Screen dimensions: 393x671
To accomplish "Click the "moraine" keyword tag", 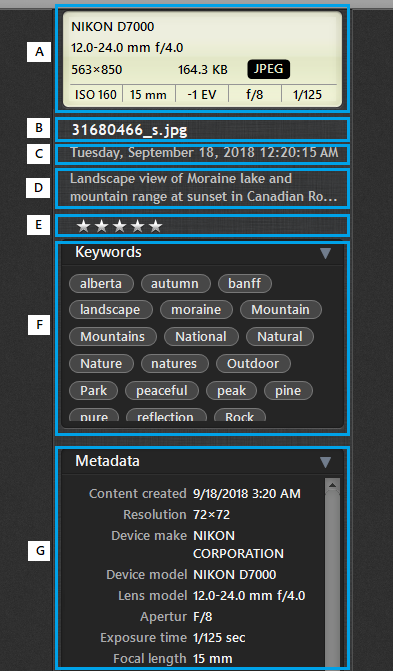I will point(196,309).
